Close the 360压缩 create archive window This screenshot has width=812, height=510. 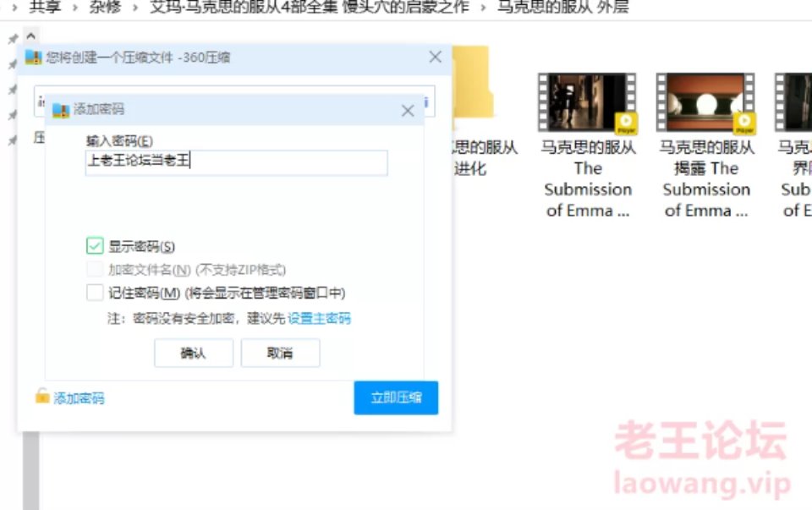436,57
